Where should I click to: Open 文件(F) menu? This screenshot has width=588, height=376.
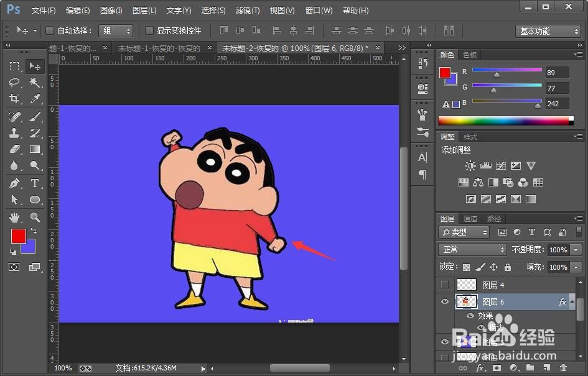point(44,11)
